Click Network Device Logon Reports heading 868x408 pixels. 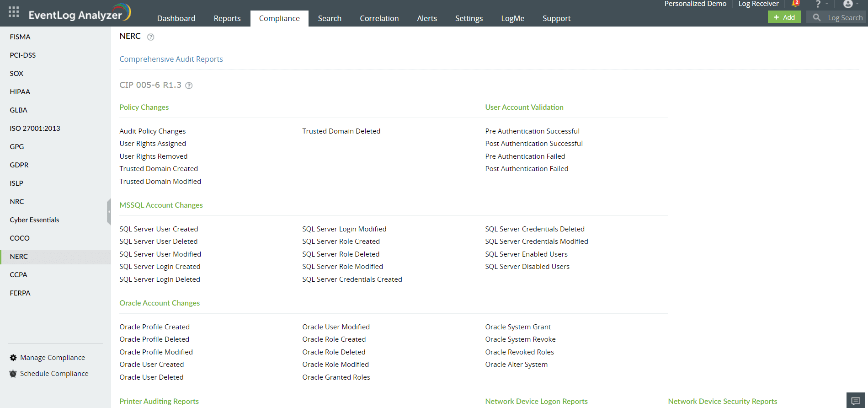coord(537,402)
